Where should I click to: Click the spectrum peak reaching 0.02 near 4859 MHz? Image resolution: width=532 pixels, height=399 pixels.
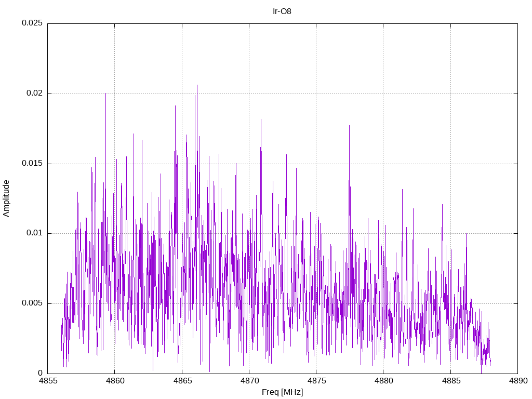click(x=105, y=94)
